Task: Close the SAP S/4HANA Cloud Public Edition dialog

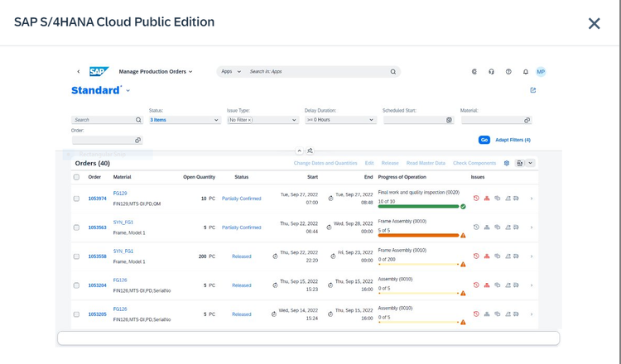Action: click(594, 23)
